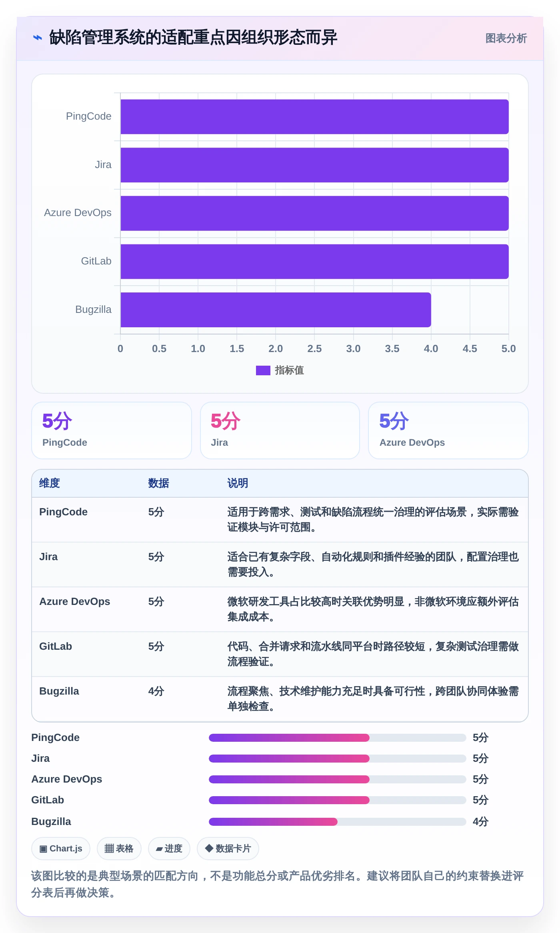Click the 5.0 x-axis tick label
This screenshot has width=560, height=933.
pos(508,349)
